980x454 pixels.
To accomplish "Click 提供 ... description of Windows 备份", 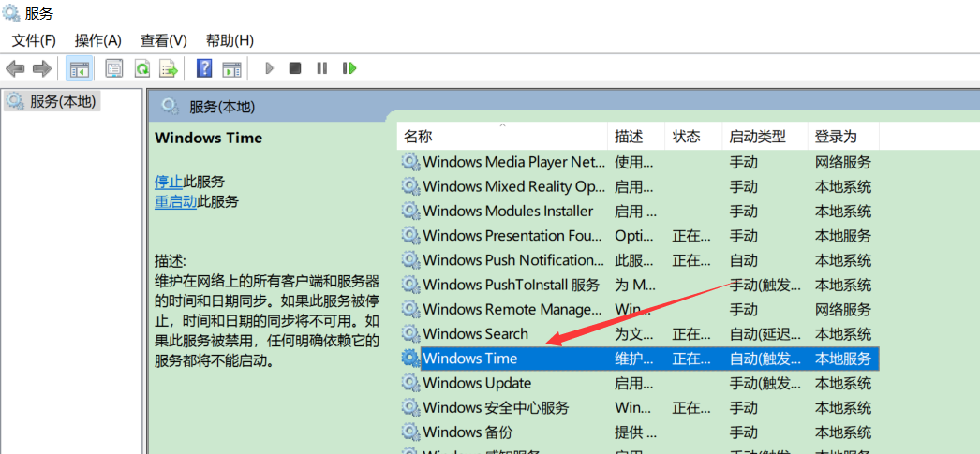I will pos(635,432).
